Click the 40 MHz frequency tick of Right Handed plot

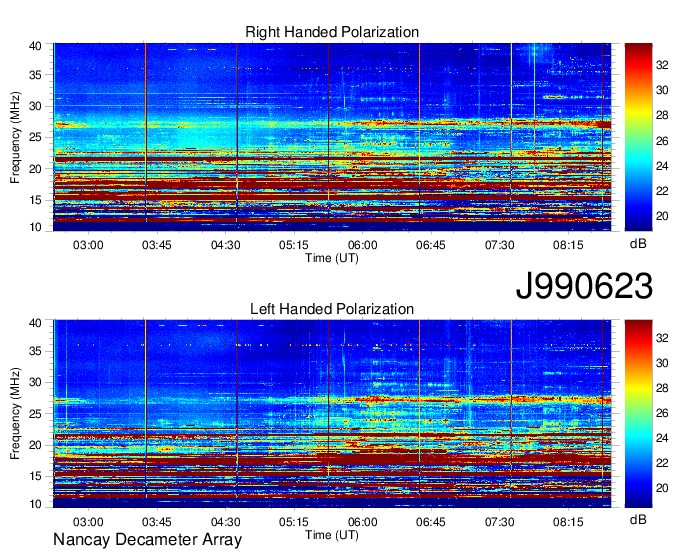[x=35, y=46]
